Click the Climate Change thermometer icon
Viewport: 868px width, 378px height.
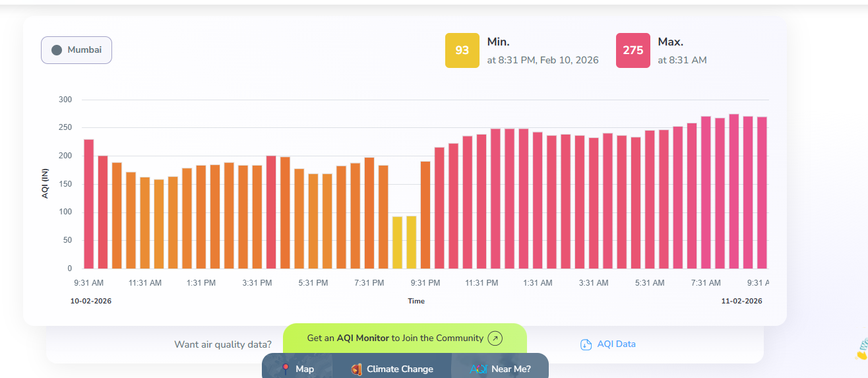pyautogui.click(x=357, y=369)
